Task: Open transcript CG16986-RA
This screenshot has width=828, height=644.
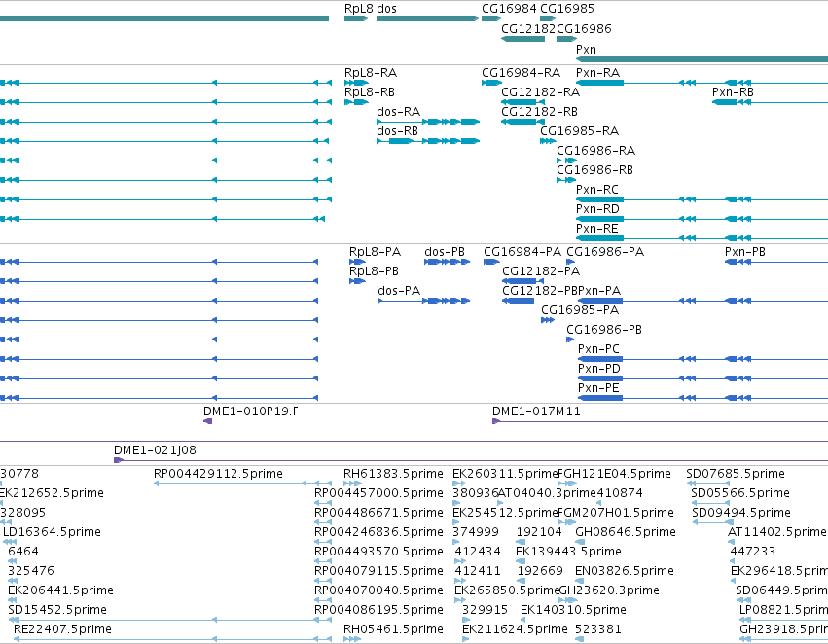Action: pos(596,151)
